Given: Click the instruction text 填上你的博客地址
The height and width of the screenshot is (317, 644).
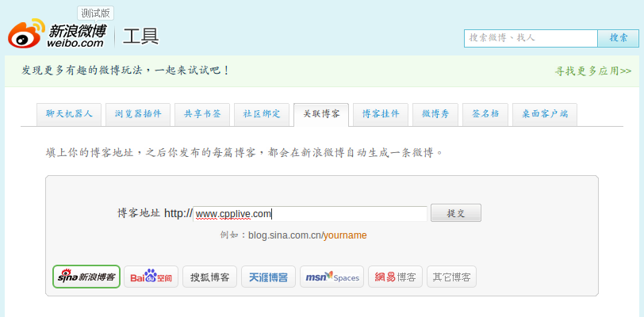Looking at the screenshot, I should point(89,153).
